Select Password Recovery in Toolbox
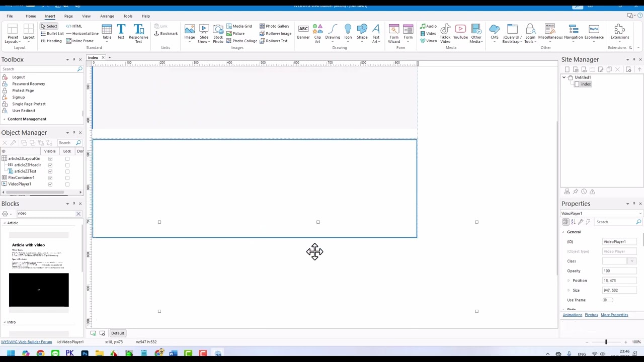The height and width of the screenshot is (362, 644). [x=29, y=84]
